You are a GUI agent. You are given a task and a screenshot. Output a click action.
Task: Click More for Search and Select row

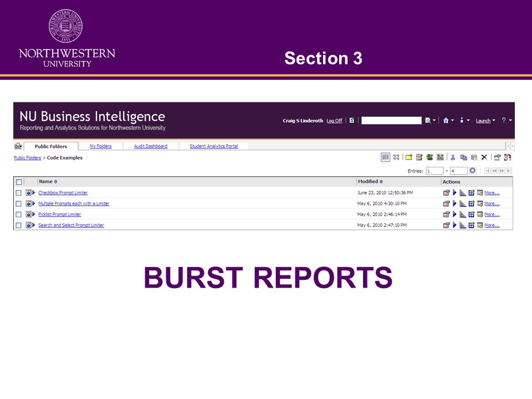tap(492, 226)
